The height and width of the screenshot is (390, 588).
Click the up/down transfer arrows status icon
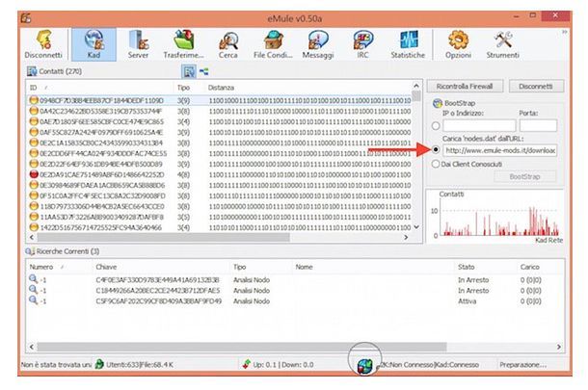coord(247,364)
